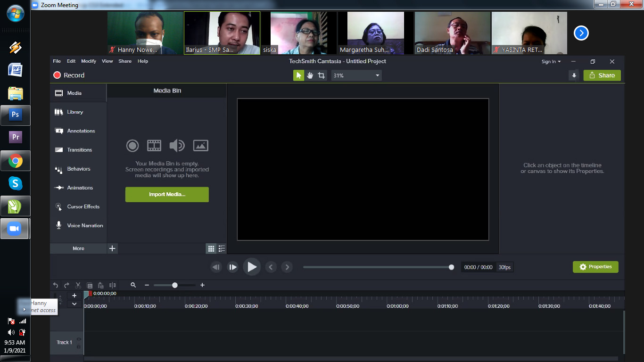Screen dimensions: 644x362
Task: Click the red playhead marker on timeline
Action: coord(90,294)
